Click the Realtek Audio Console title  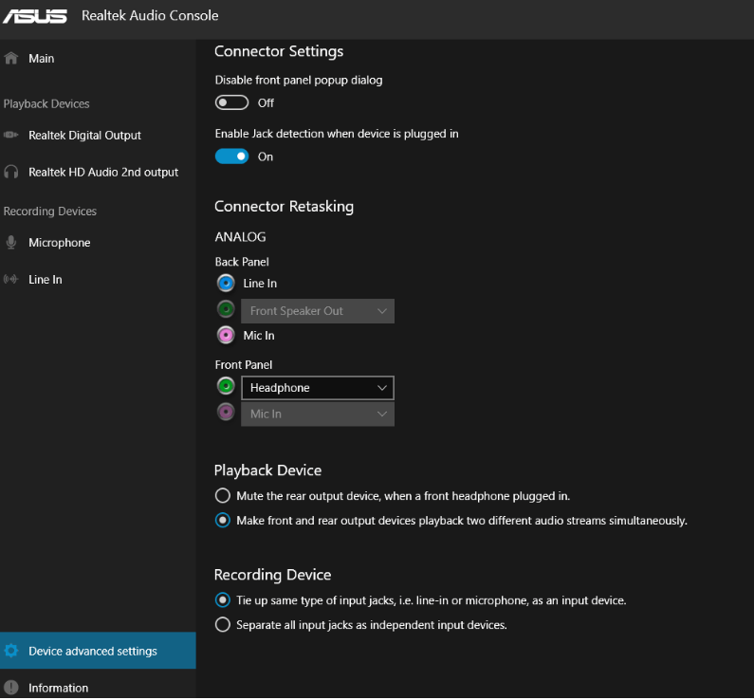pos(150,15)
